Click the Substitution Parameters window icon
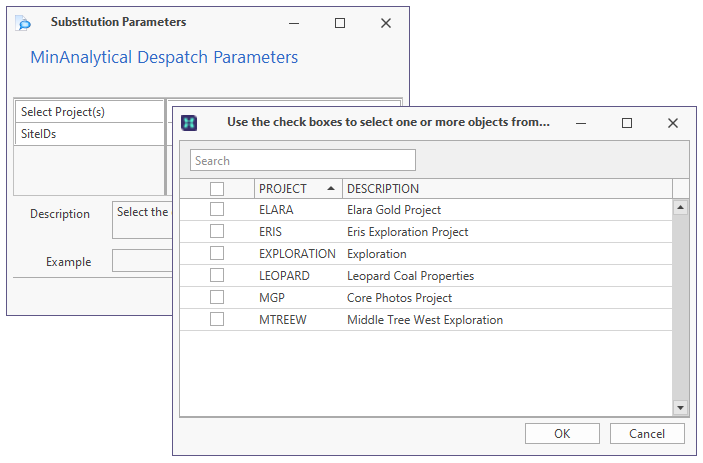Viewport: 703px width, 463px height. 23,22
